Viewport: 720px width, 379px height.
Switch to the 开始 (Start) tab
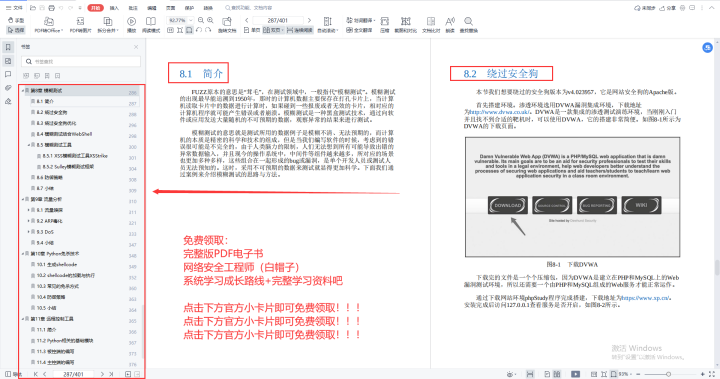coord(95,8)
